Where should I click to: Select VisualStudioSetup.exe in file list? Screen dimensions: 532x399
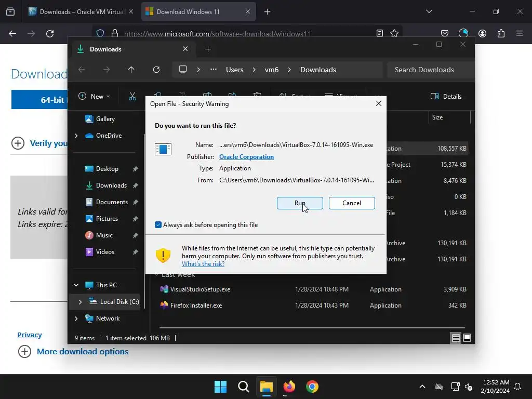point(200,289)
